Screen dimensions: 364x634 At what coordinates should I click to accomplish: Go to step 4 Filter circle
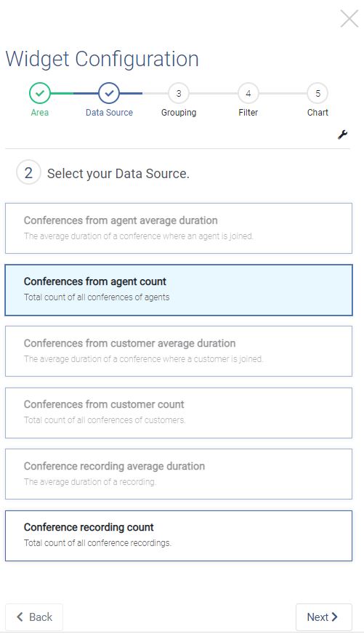(x=248, y=93)
